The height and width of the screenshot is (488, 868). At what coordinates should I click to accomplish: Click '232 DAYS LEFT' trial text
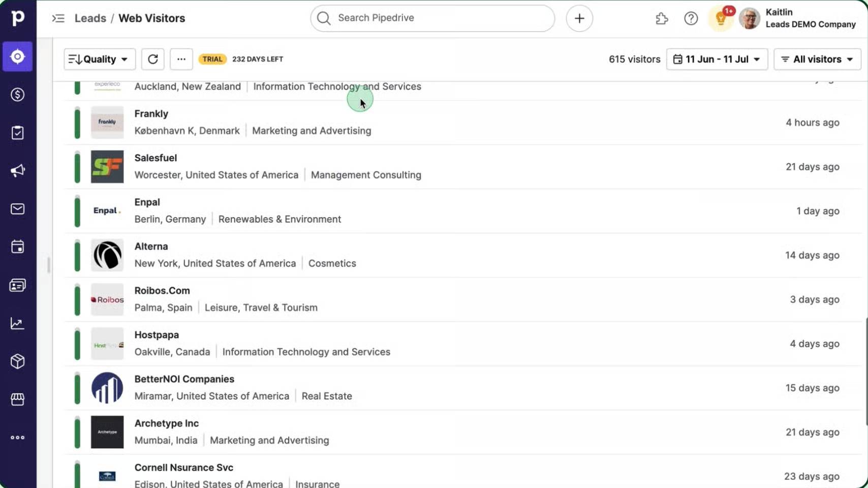(x=258, y=59)
